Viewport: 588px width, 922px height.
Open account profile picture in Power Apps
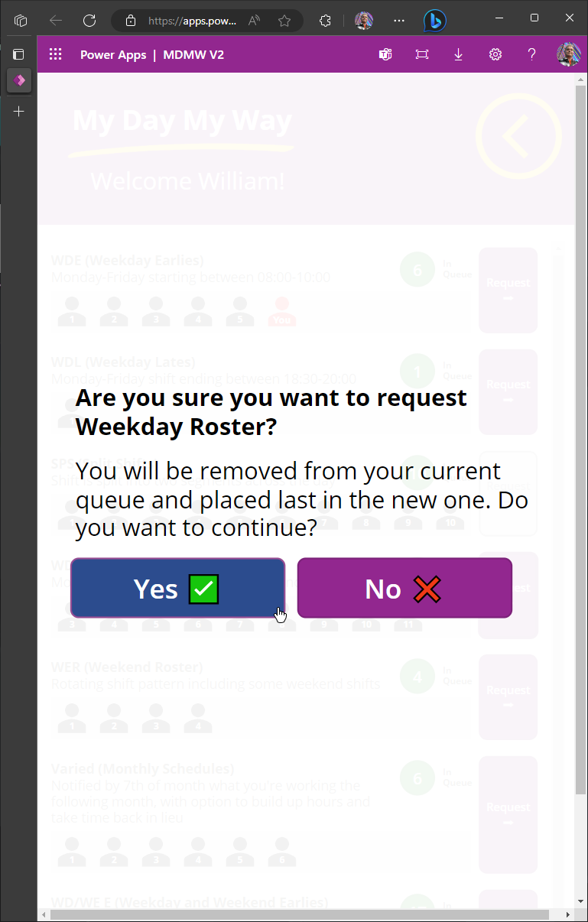click(x=568, y=54)
